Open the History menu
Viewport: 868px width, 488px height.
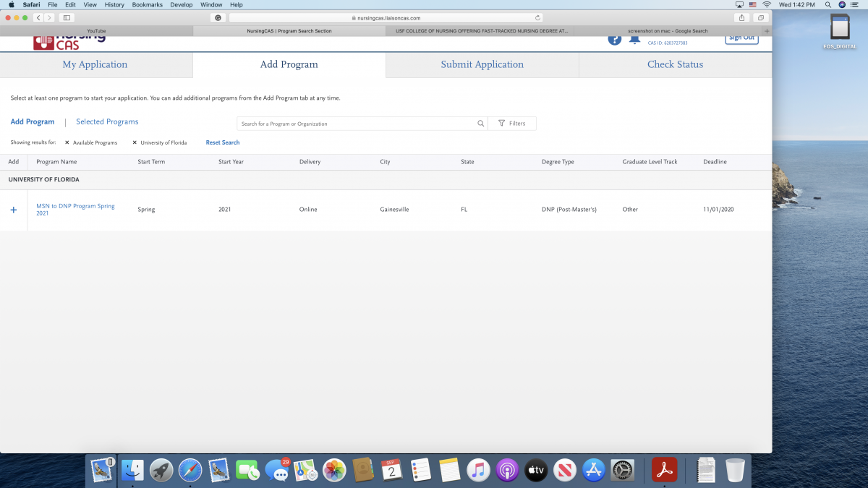(x=114, y=4)
